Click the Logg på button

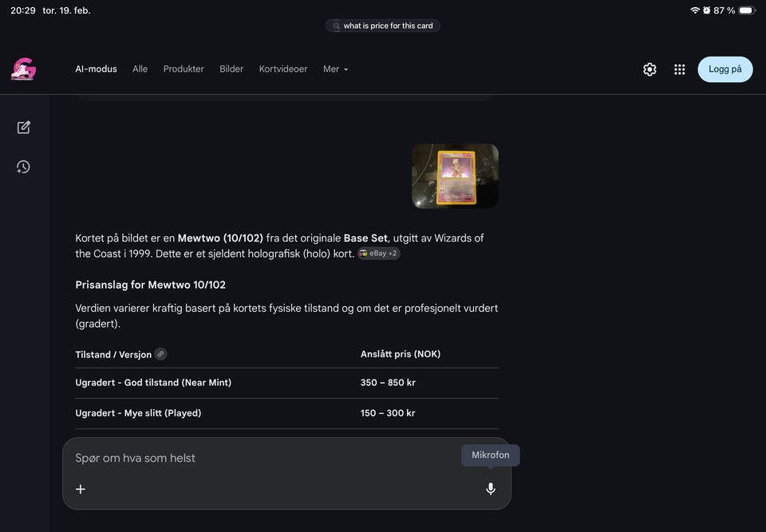(725, 69)
